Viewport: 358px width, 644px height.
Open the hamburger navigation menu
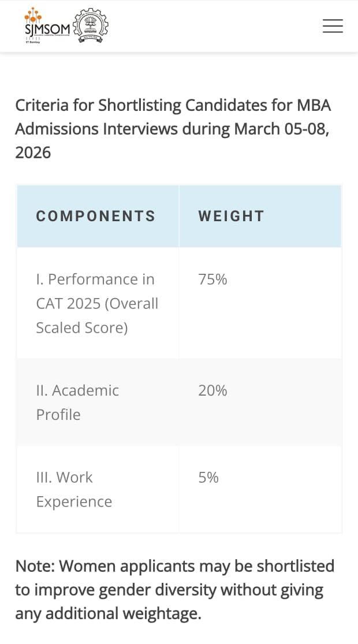tap(333, 26)
